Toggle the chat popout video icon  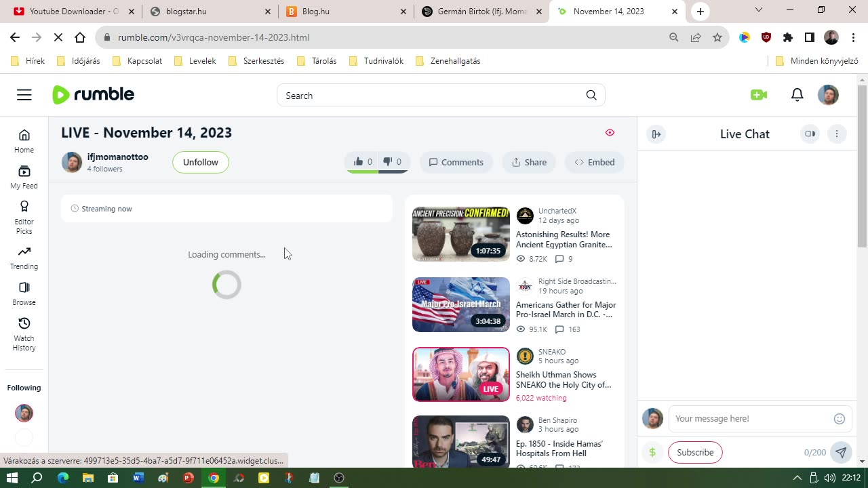point(810,134)
